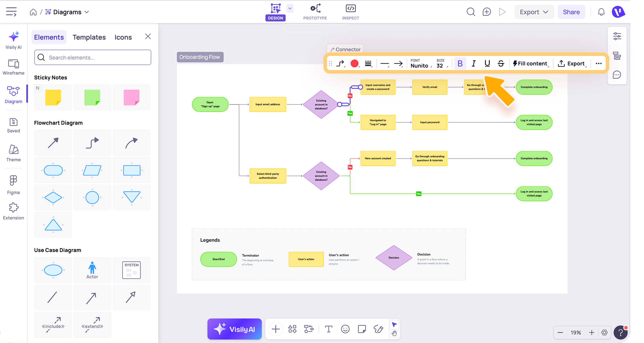The height and width of the screenshot is (343, 644).
Task: Open canvas settings gear near zoom
Action: click(604, 332)
